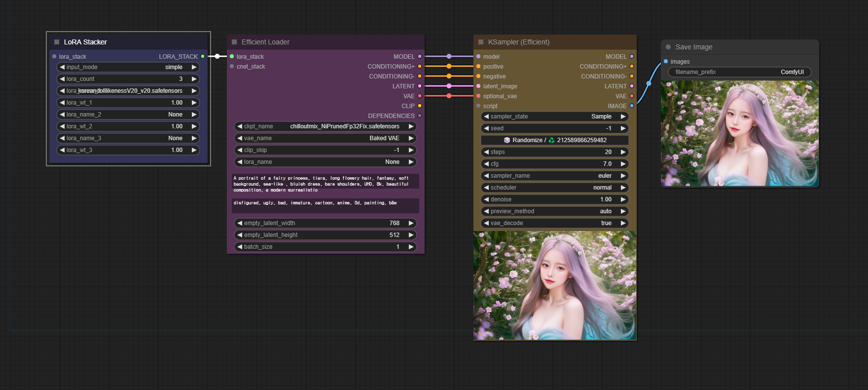Toggle the vae_decode true setting
Viewport: 868px width, 390px height.
coord(555,223)
